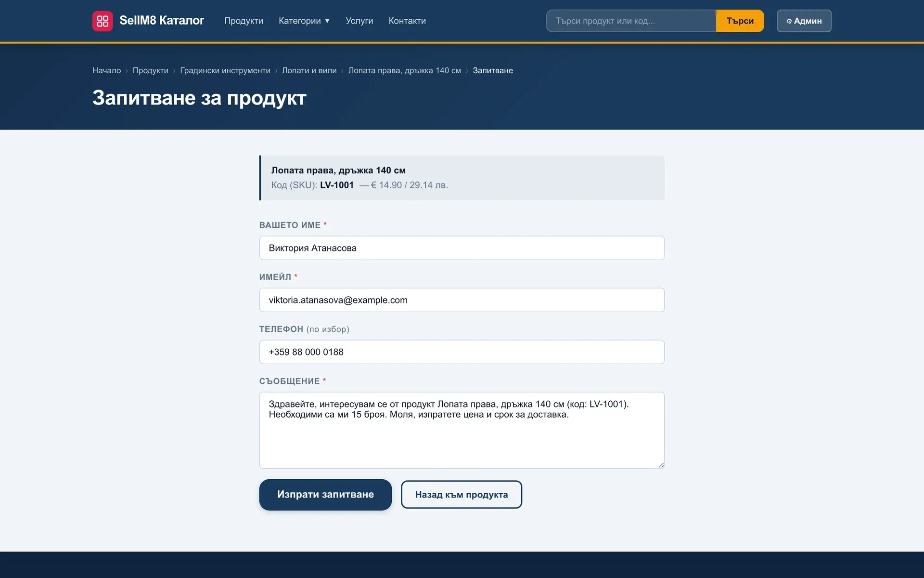Screen dimensions: 924x578
Task: Open Градински инструменти breadcrumb
Action: tap(225, 70)
